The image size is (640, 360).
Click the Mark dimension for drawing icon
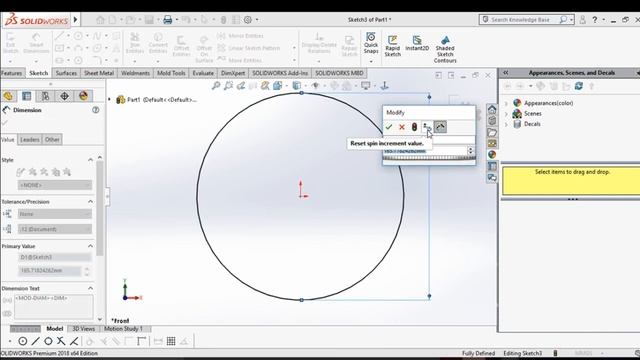pyautogui.click(x=440, y=127)
